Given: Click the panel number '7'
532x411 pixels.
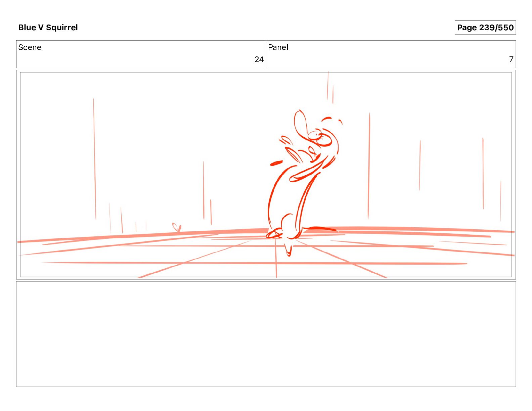Looking at the screenshot, I should pyautogui.click(x=511, y=59).
